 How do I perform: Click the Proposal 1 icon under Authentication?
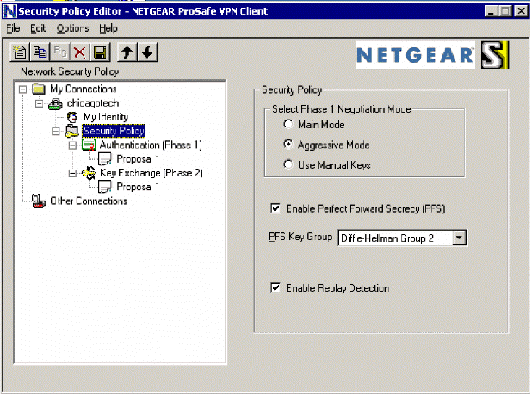point(105,159)
